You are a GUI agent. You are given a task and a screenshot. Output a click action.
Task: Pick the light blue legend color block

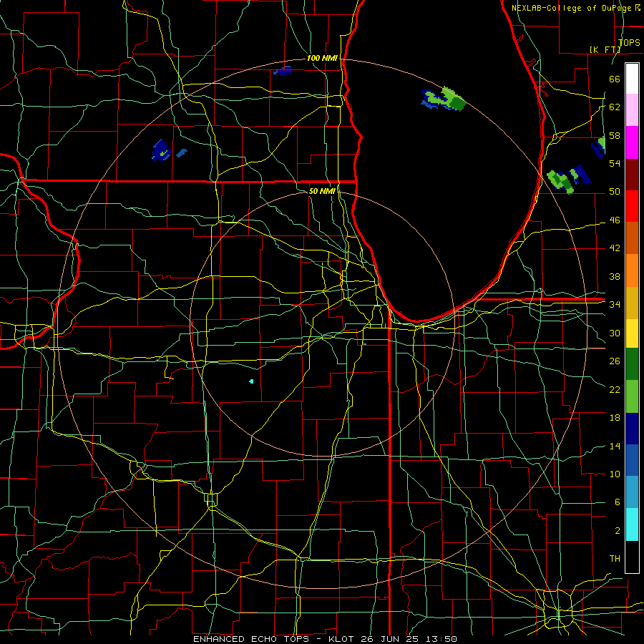(x=632, y=492)
